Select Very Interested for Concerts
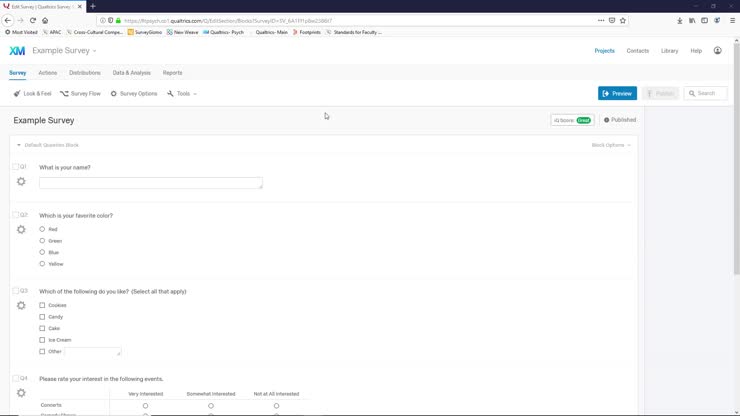The image size is (740, 416). click(145, 406)
